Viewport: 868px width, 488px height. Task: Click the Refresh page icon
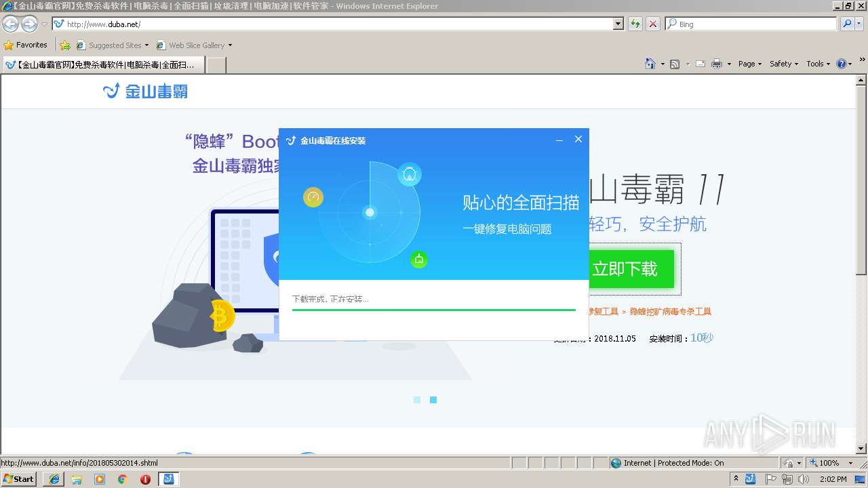pyautogui.click(x=635, y=24)
